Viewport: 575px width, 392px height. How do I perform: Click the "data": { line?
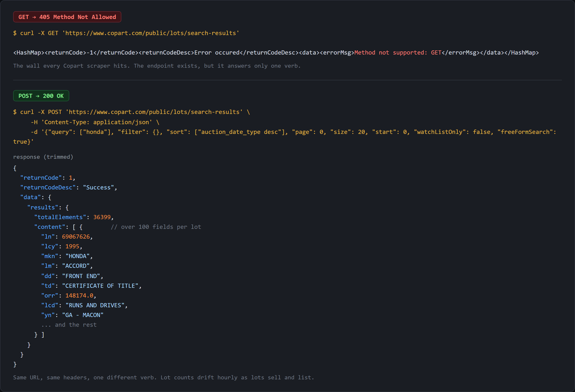(x=36, y=197)
